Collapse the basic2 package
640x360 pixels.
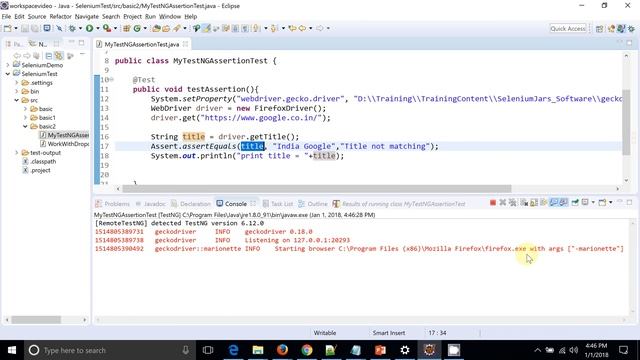click(x=25, y=126)
